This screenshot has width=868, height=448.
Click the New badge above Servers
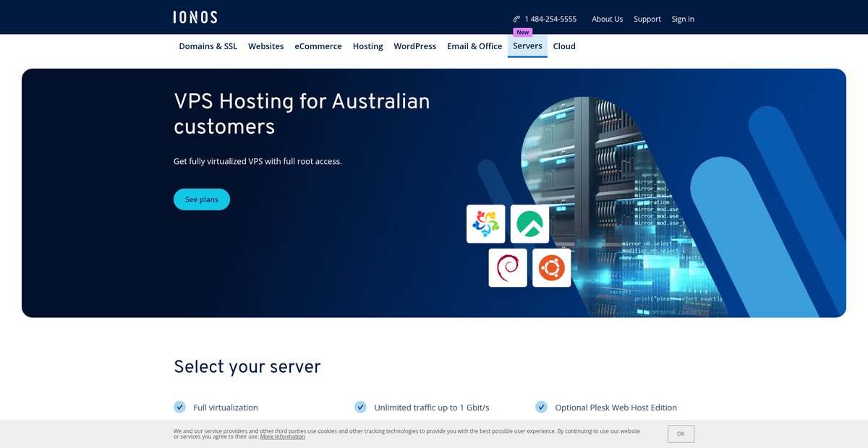tap(523, 33)
